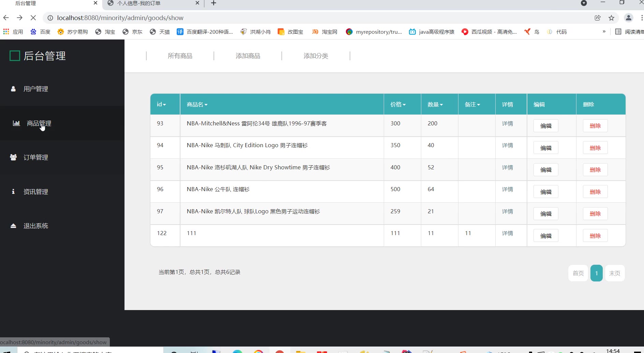Click 编辑 button for product 94
Image resolution: width=644 pixels, height=353 pixels.
(546, 148)
